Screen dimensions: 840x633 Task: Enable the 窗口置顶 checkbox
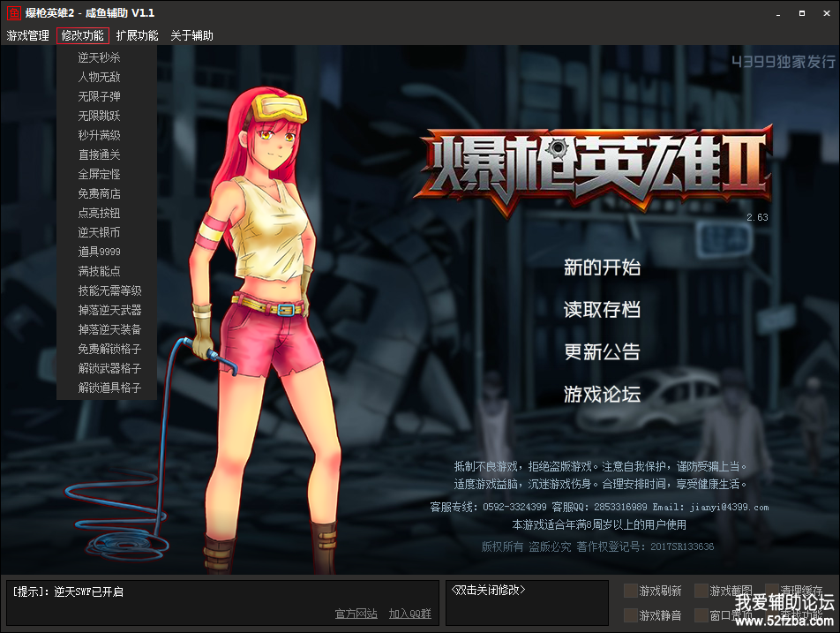pos(701,615)
